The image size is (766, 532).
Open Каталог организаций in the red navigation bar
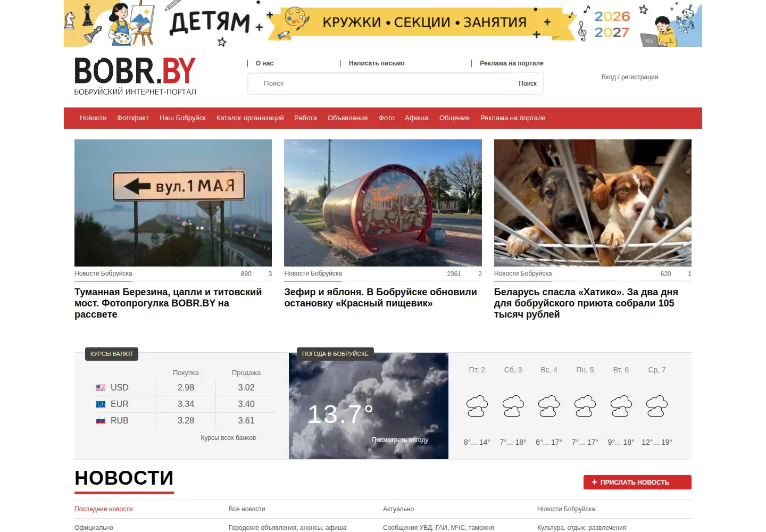pyautogui.click(x=250, y=118)
